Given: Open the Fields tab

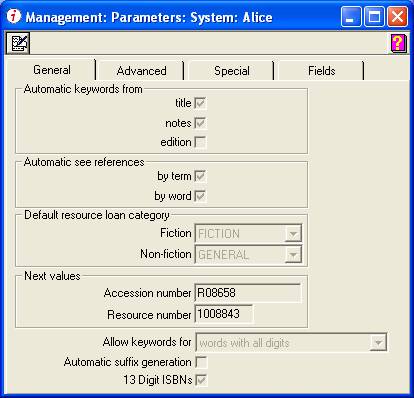Looking at the screenshot, I should tap(321, 71).
